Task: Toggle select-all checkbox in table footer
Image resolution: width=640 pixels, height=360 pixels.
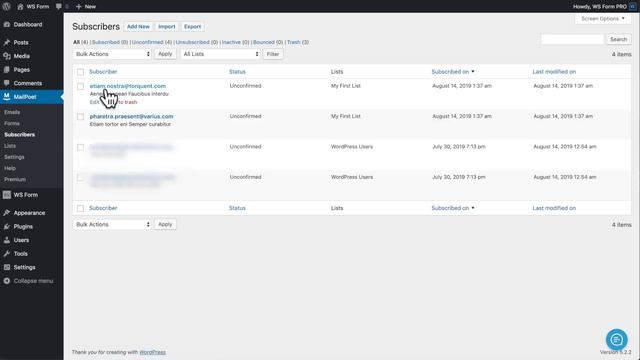Action: (80, 208)
